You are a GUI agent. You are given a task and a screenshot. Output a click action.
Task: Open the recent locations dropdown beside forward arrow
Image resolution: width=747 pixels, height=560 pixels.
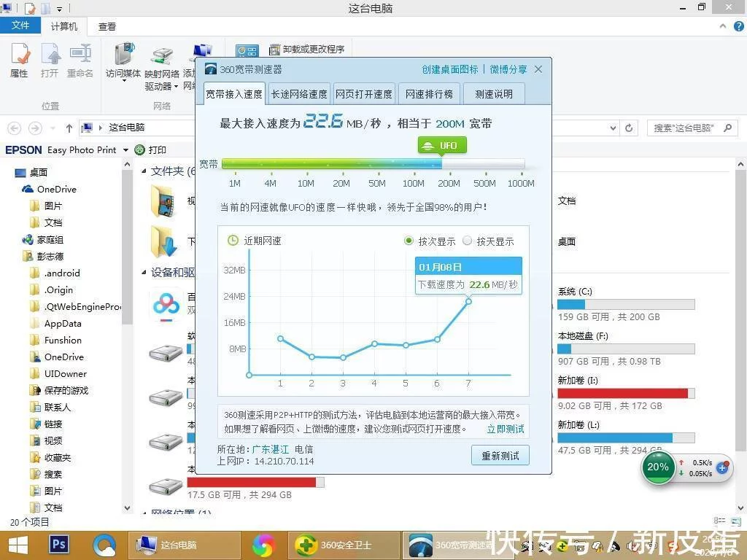coord(53,128)
